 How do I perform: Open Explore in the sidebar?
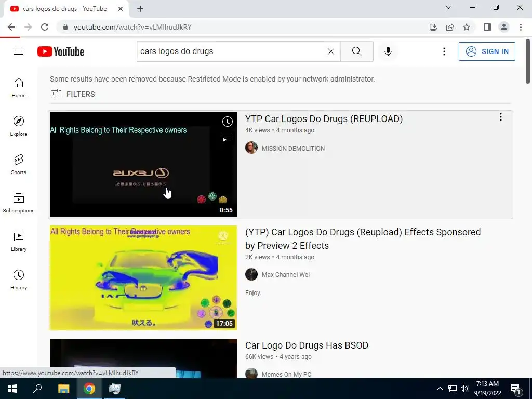pos(19,126)
